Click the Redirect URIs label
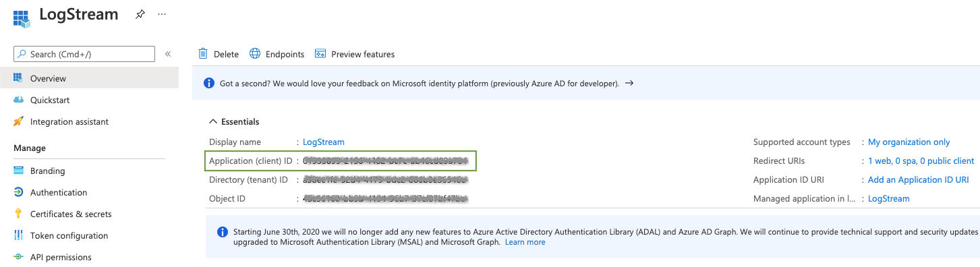980x267 pixels. pyautogui.click(x=779, y=160)
